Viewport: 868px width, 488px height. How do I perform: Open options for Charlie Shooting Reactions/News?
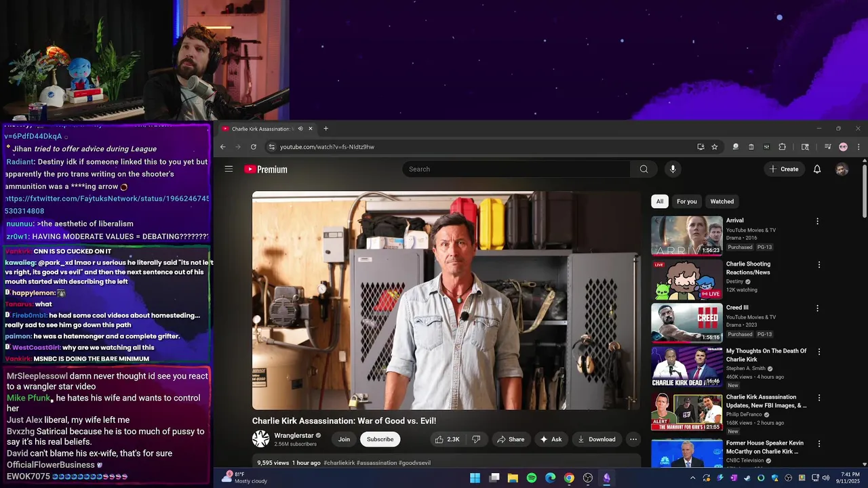(x=819, y=264)
